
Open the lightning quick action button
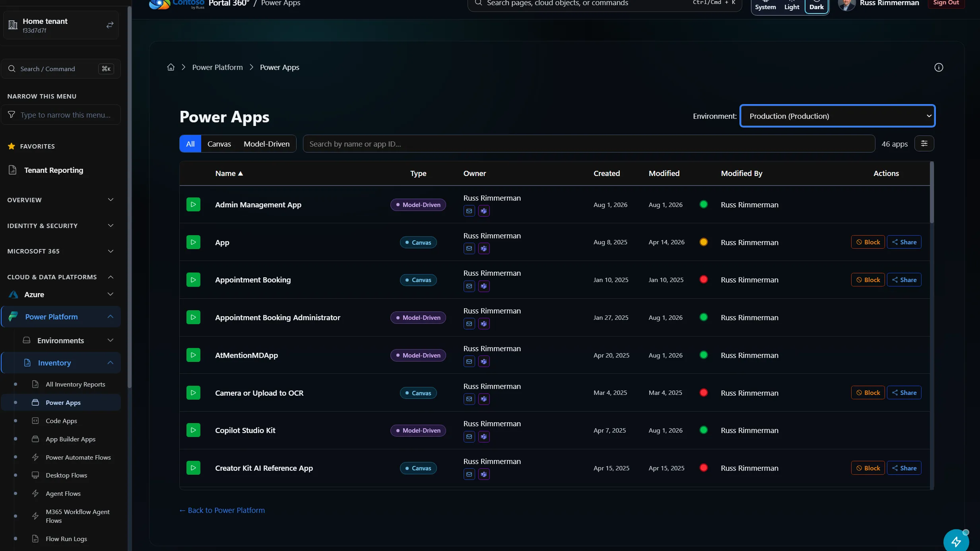tap(956, 541)
